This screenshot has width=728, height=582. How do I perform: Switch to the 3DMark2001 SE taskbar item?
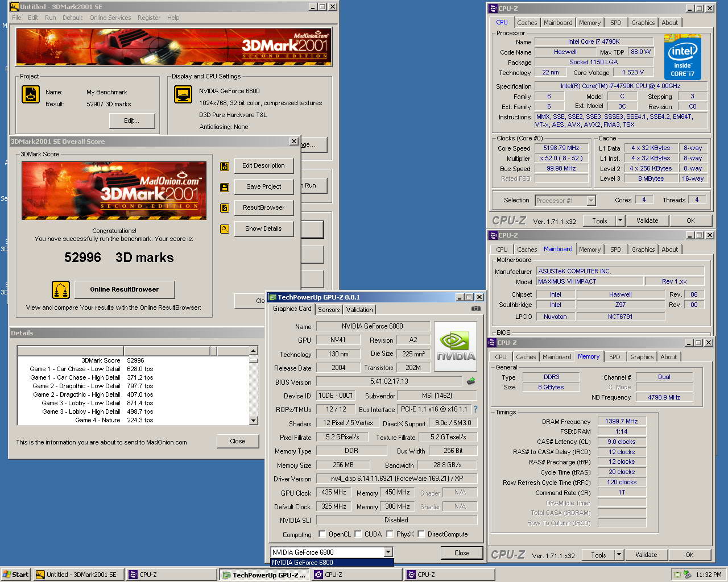click(79, 575)
